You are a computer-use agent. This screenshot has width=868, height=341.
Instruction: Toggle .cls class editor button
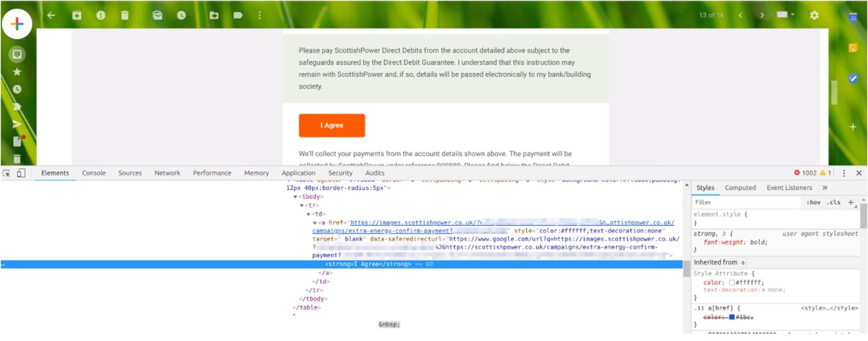tap(834, 202)
